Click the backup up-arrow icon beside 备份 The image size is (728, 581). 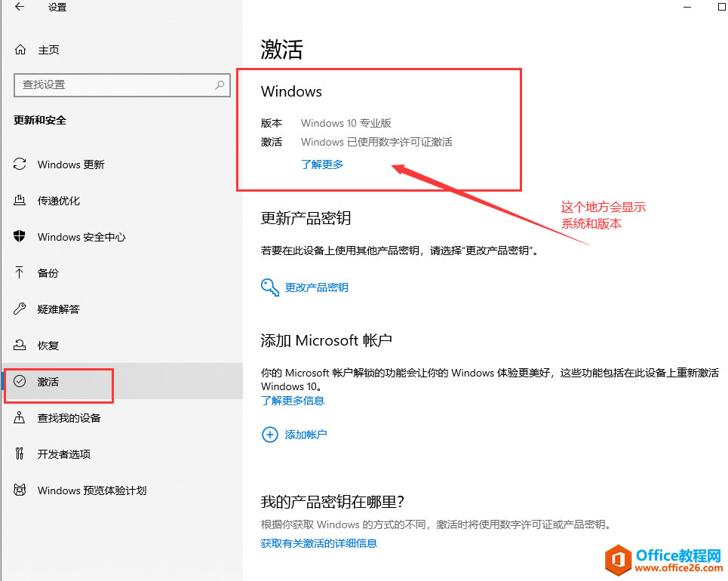click(19, 272)
